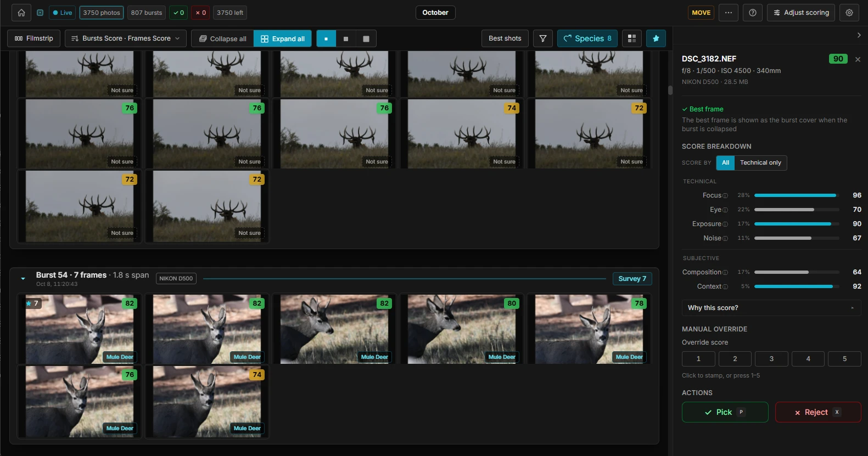Show Best shots
This screenshot has width=868, height=456.
505,38
